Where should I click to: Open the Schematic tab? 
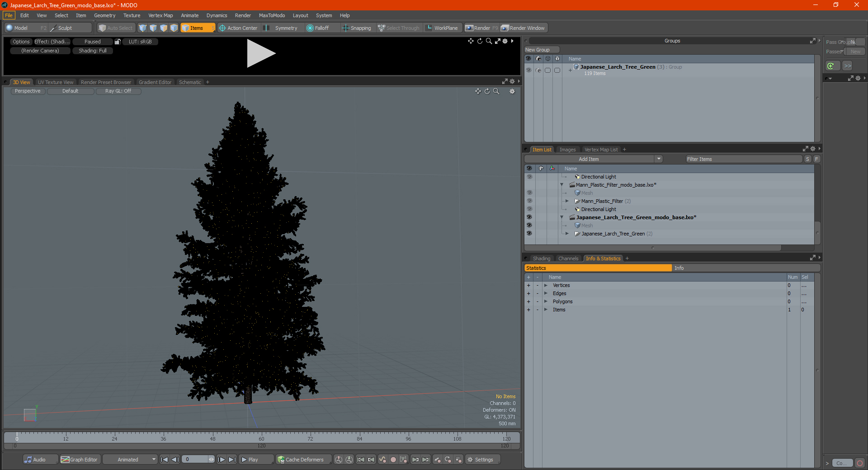pos(190,82)
